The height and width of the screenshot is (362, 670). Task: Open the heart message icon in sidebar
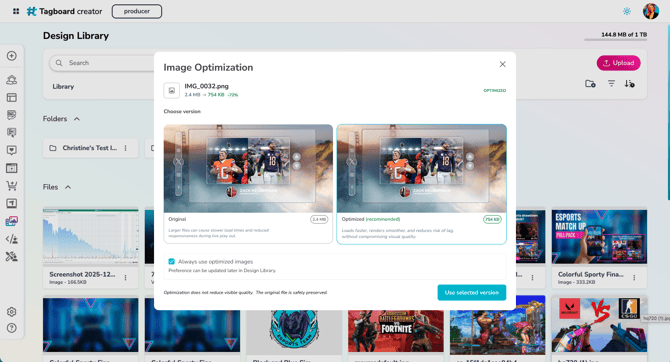pos(12,150)
